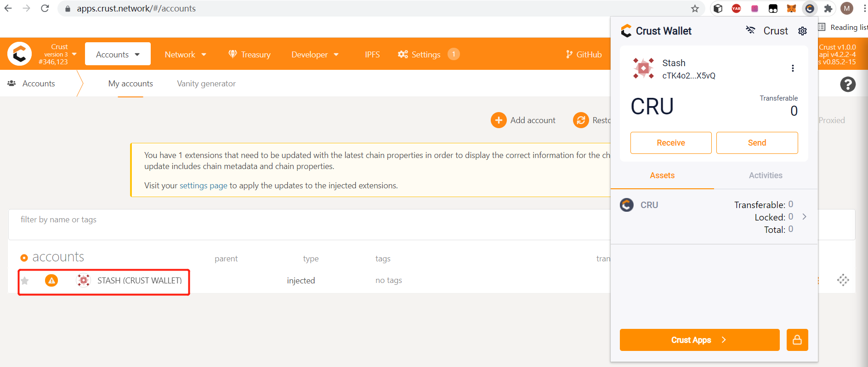Viewport: 868px width, 367px height.
Task: Open the MetaMask fox extension
Action: tap(791, 8)
